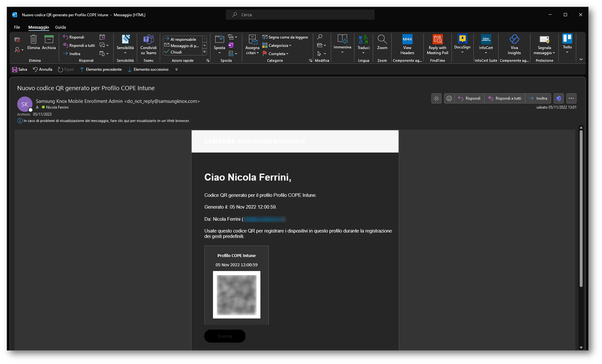Open the Completa flag dropdown
The image size is (602, 364).
[276, 54]
